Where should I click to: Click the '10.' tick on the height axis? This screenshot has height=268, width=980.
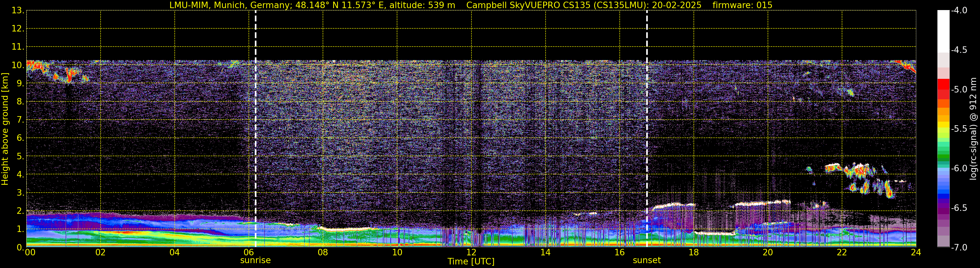pyautogui.click(x=18, y=65)
